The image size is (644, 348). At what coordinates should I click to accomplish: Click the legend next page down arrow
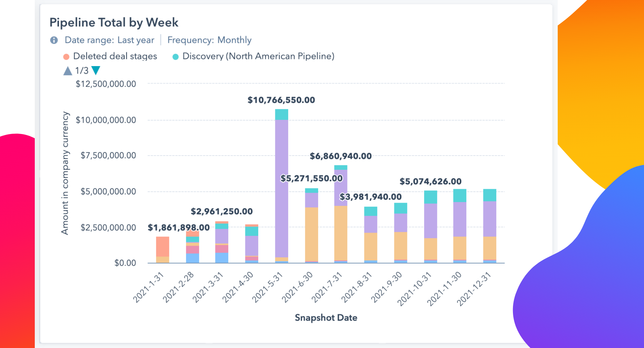tap(96, 70)
